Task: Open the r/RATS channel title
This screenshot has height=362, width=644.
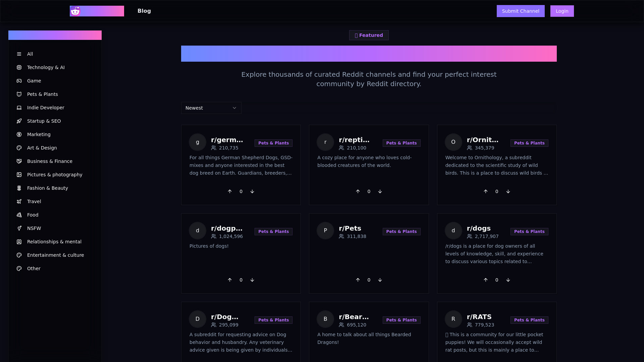Action: (x=479, y=317)
